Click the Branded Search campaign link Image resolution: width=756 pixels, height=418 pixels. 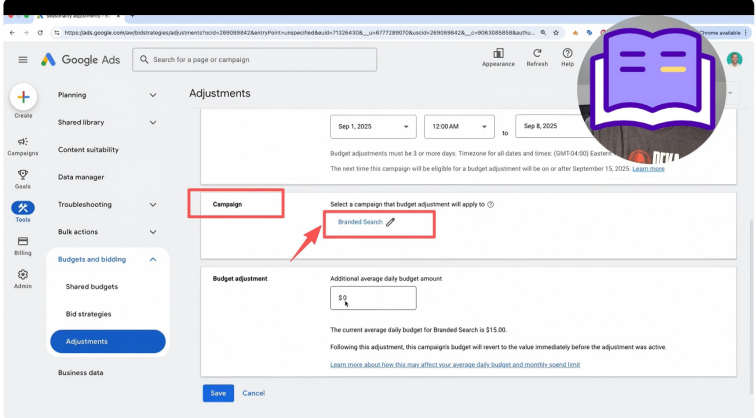click(x=360, y=222)
